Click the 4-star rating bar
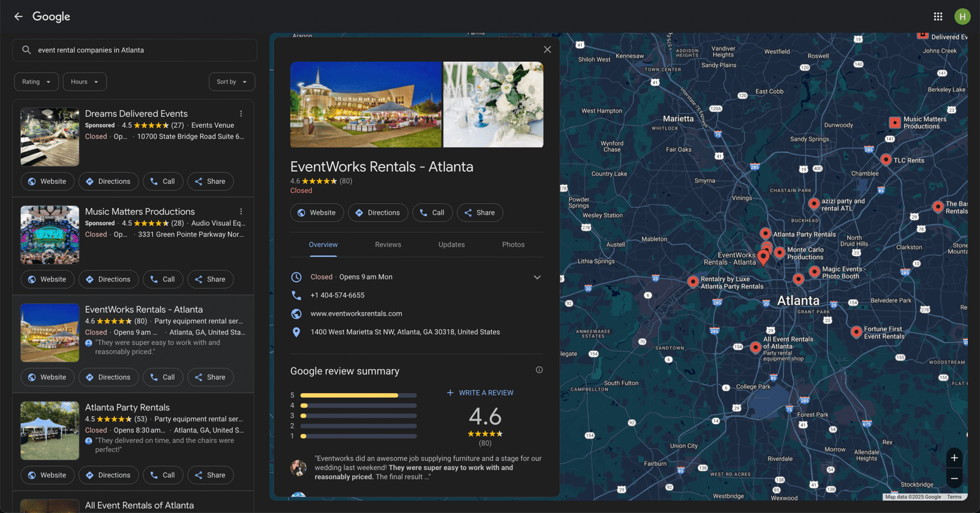The image size is (980, 513). pos(358,405)
